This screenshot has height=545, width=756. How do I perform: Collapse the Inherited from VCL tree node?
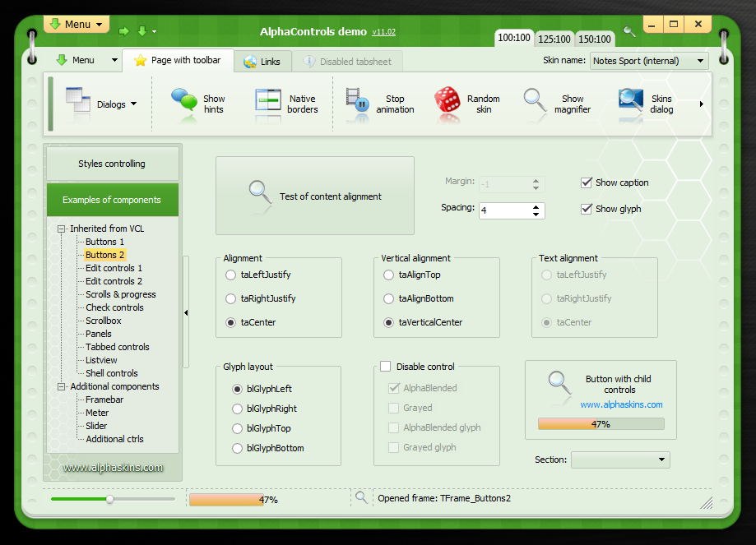pyautogui.click(x=61, y=229)
